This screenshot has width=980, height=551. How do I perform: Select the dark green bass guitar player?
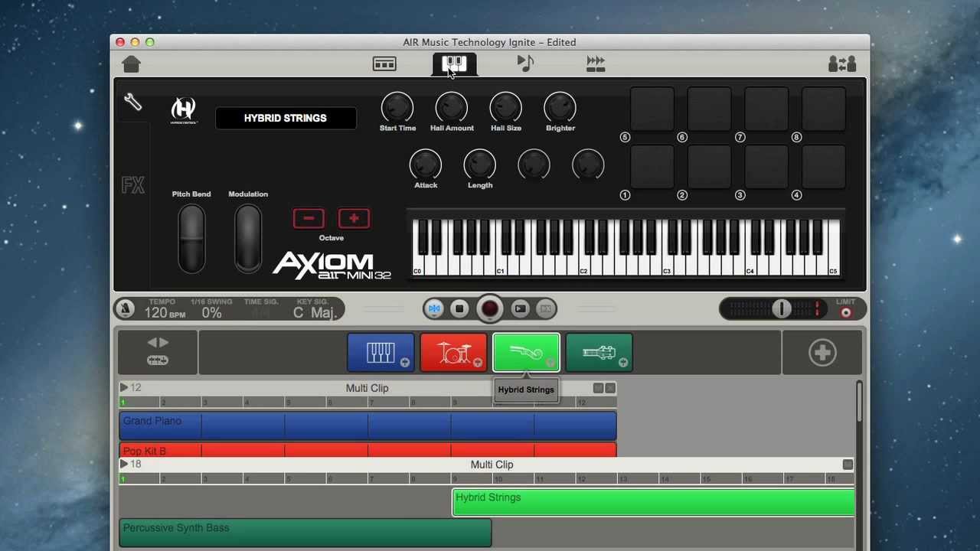tap(599, 353)
